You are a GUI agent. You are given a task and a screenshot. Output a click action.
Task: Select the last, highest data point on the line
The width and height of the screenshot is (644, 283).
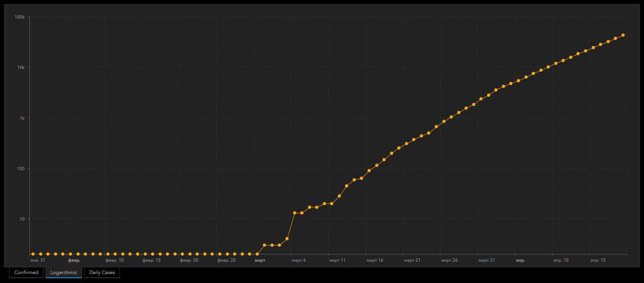(x=623, y=35)
